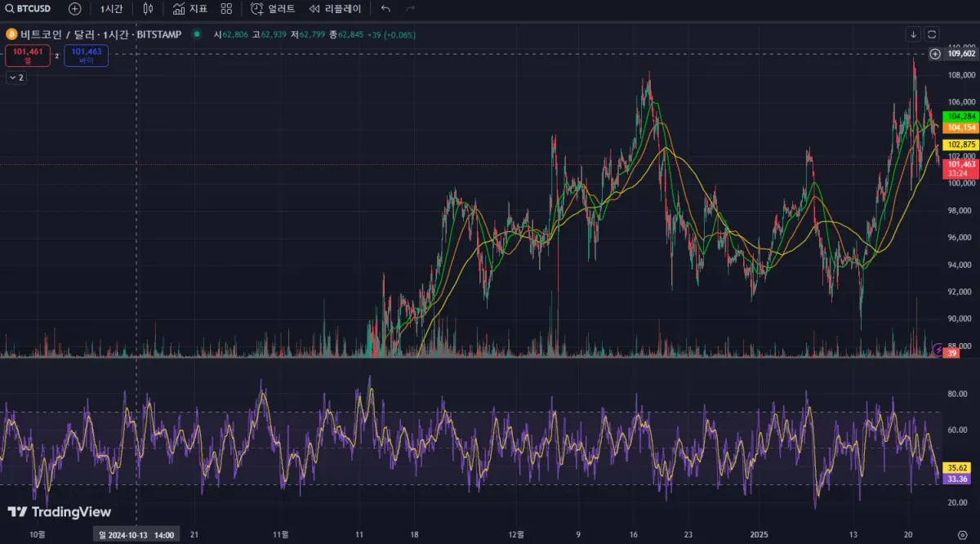Open the indicator templates grid icon

[226, 8]
